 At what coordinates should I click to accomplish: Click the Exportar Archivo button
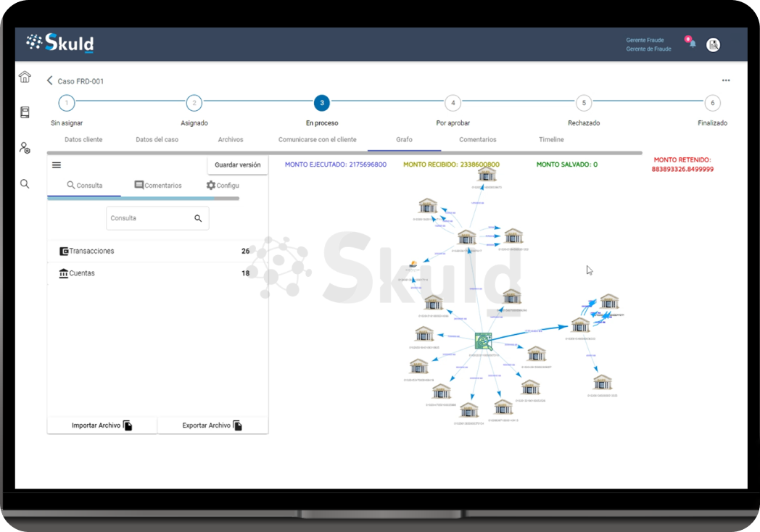[x=212, y=425]
